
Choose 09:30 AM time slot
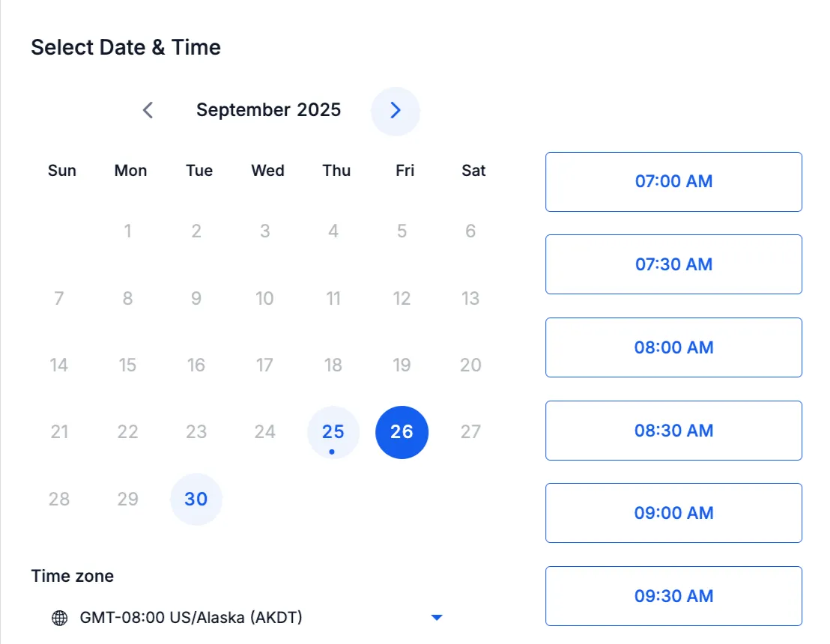click(x=674, y=596)
